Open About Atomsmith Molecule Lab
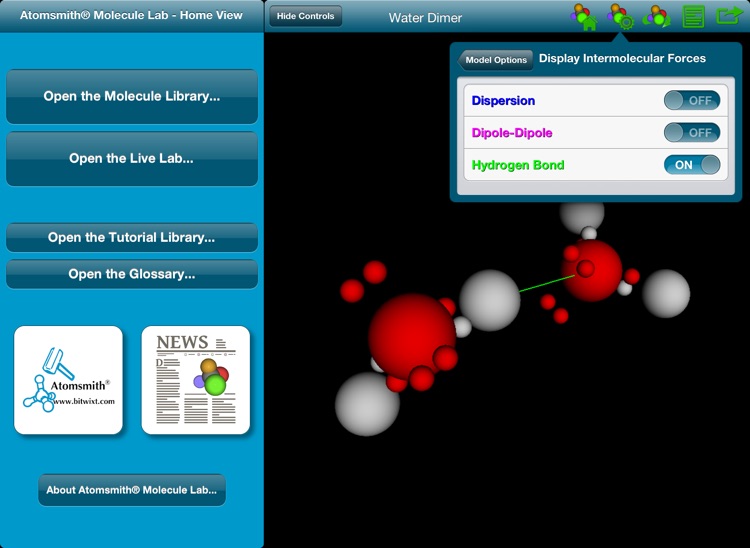Viewport: 750px width, 548px height. [x=132, y=490]
